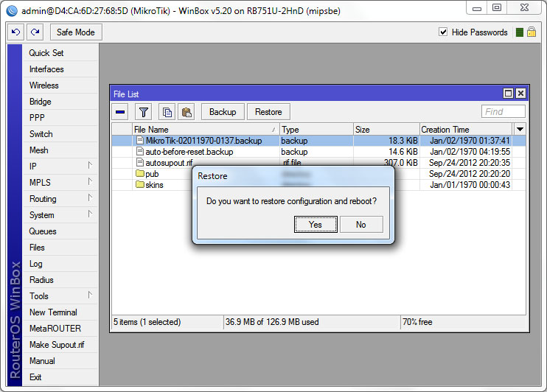Toggle the Hide Passwords checkbox

tap(443, 32)
